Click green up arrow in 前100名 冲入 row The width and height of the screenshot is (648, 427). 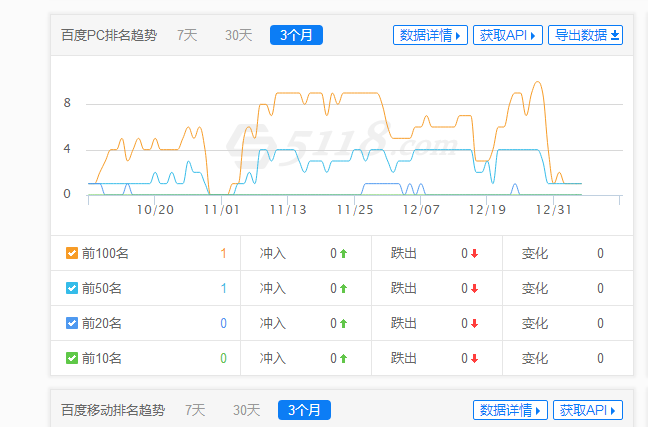coord(343,253)
